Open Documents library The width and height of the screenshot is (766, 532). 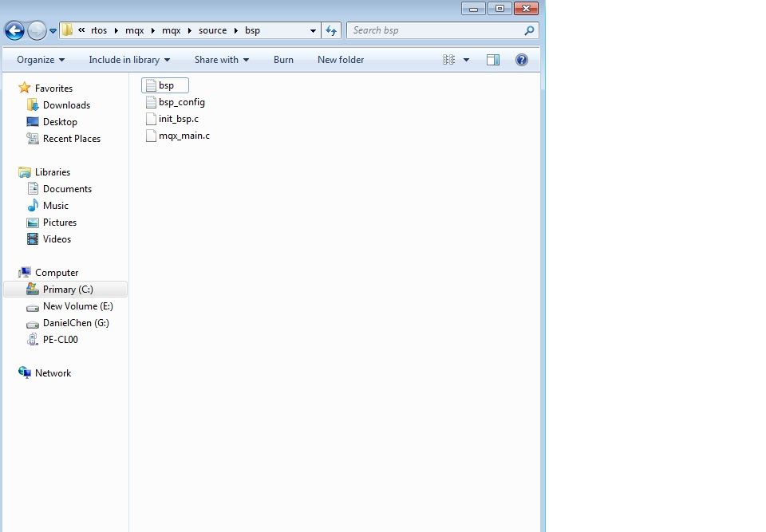click(67, 188)
